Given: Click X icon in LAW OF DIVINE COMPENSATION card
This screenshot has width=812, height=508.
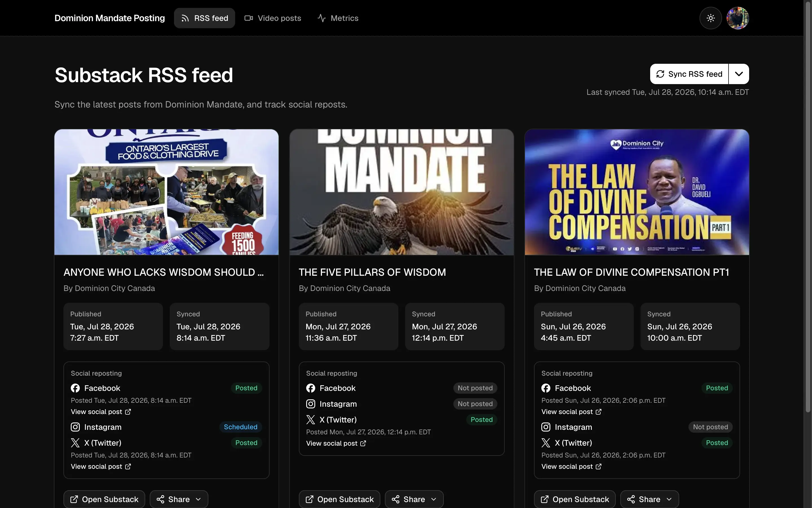Looking at the screenshot, I should [x=546, y=443].
